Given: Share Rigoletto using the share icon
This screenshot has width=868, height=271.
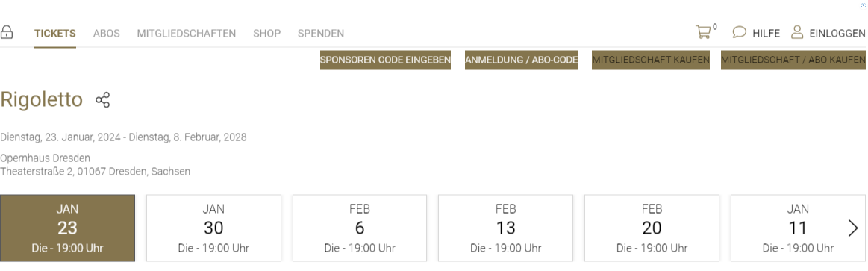Looking at the screenshot, I should [x=102, y=100].
